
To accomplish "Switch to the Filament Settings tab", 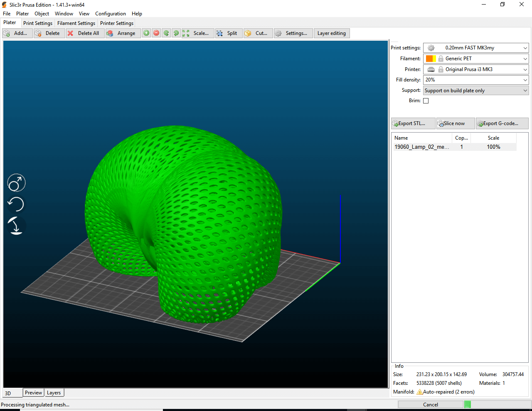I will pyautogui.click(x=76, y=23).
